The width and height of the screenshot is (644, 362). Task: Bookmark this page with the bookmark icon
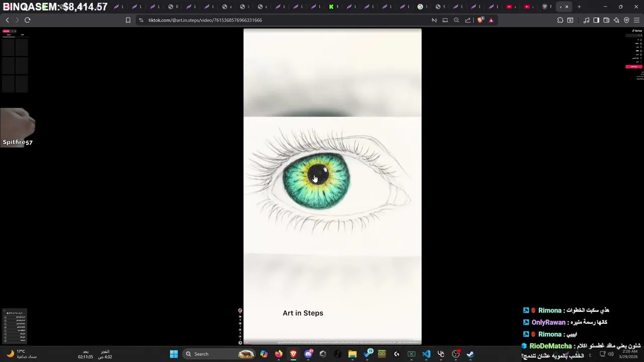(128, 20)
